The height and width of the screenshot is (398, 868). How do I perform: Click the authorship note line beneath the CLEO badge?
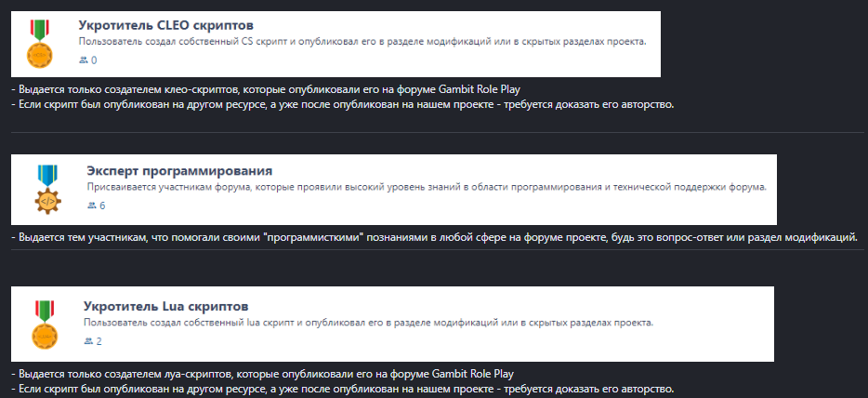(340, 104)
